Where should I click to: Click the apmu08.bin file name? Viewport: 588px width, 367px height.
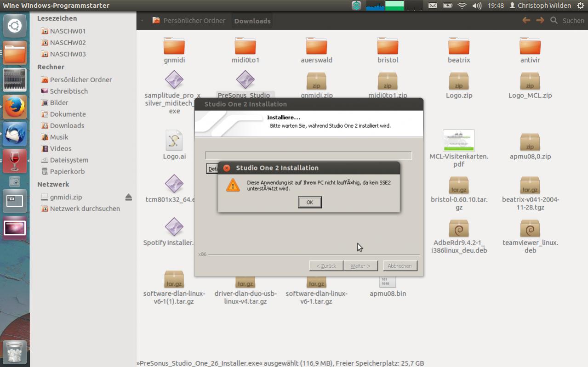tap(388, 294)
